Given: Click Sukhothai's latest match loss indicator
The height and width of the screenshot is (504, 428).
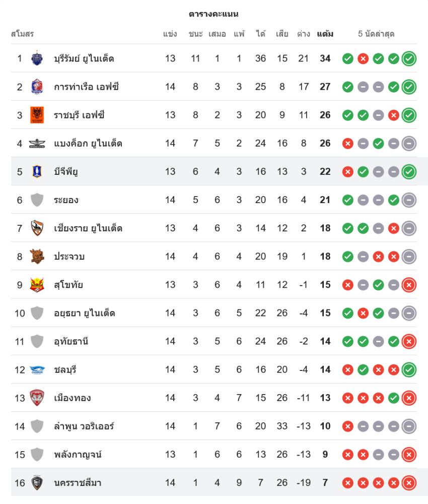Looking at the screenshot, I should point(409,285).
